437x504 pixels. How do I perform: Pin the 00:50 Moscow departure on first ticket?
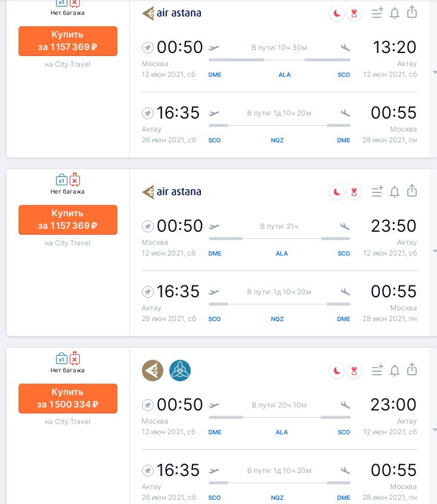pos(148,48)
